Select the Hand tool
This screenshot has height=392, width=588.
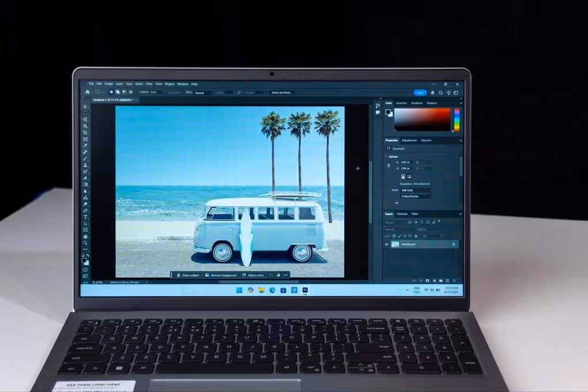(85, 237)
